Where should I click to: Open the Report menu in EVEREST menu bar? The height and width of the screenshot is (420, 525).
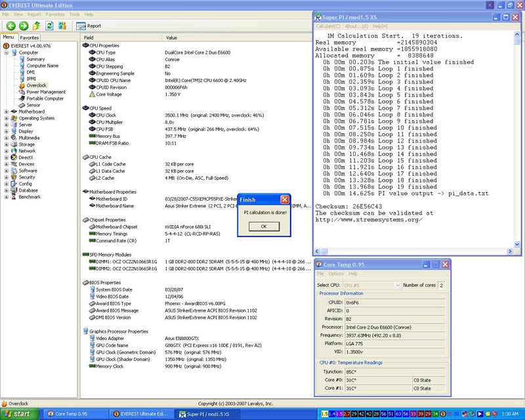click(34, 14)
